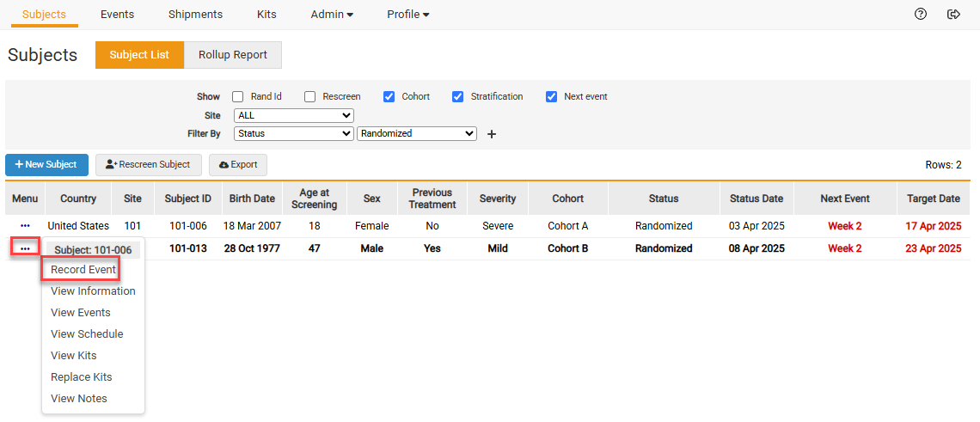Open the Site dropdown showing ALL
Image resolution: width=980 pixels, height=422 pixels.
coord(293,115)
